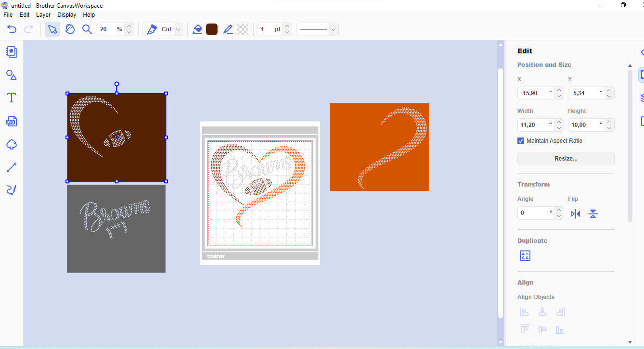This screenshot has height=349, width=644.
Task: Open the spade pattern collection icon
Action: pos(12,144)
